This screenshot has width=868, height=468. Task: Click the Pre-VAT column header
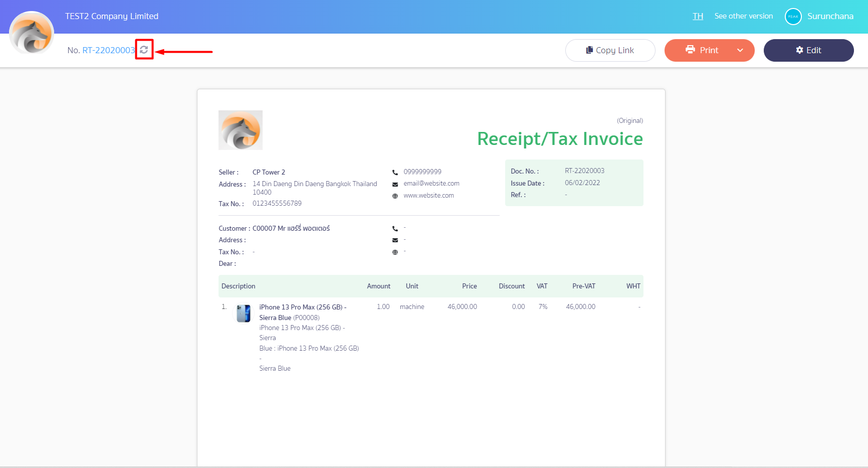pos(584,286)
